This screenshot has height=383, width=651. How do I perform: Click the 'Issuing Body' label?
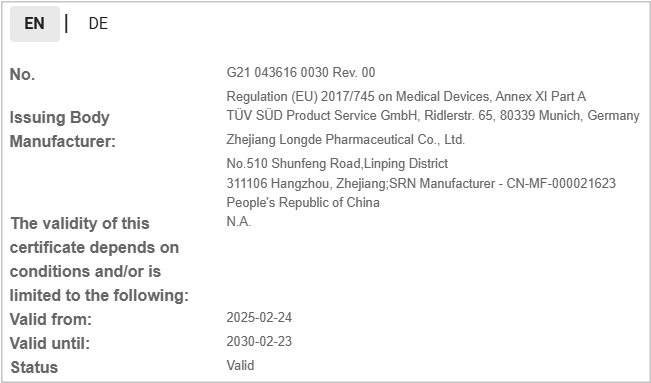click(x=59, y=118)
